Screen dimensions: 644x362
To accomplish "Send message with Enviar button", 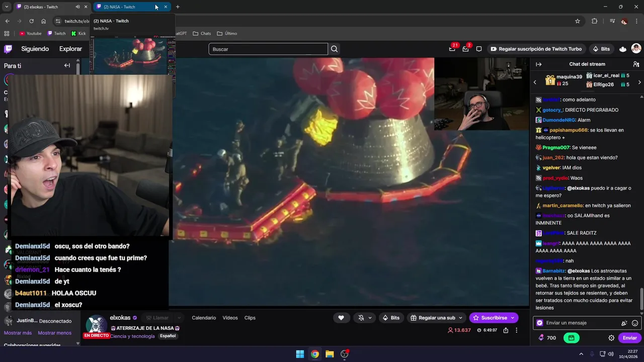I will [629, 338].
